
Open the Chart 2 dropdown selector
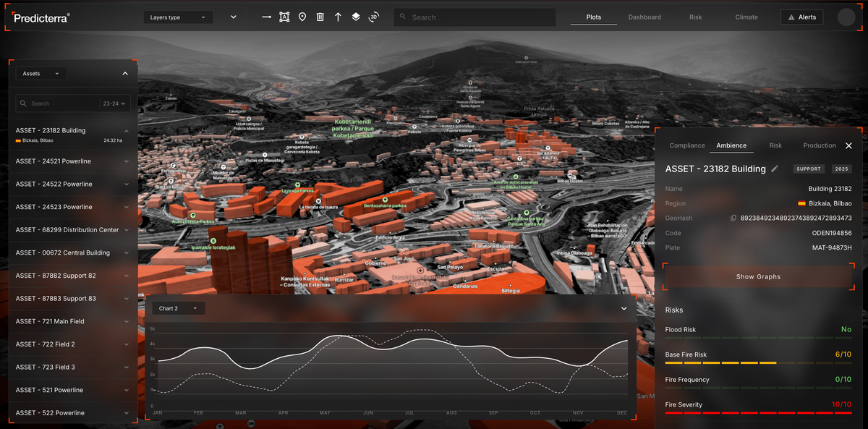pyautogui.click(x=178, y=308)
